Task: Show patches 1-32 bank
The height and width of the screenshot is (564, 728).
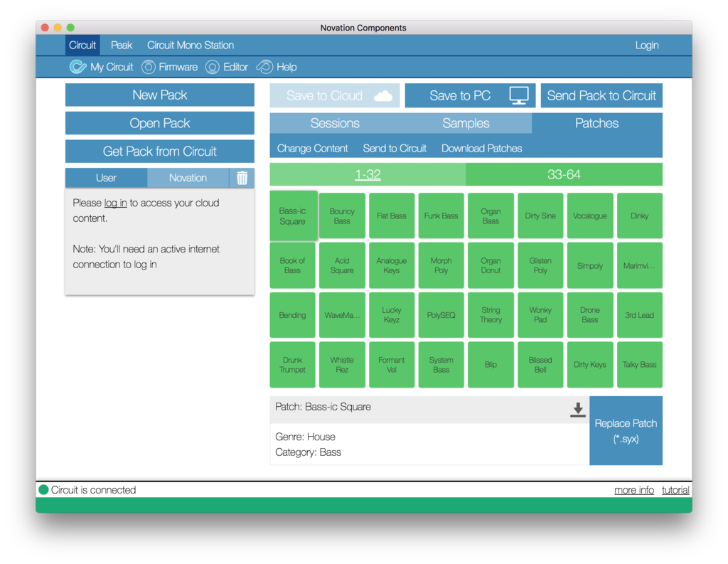Action: tap(368, 175)
